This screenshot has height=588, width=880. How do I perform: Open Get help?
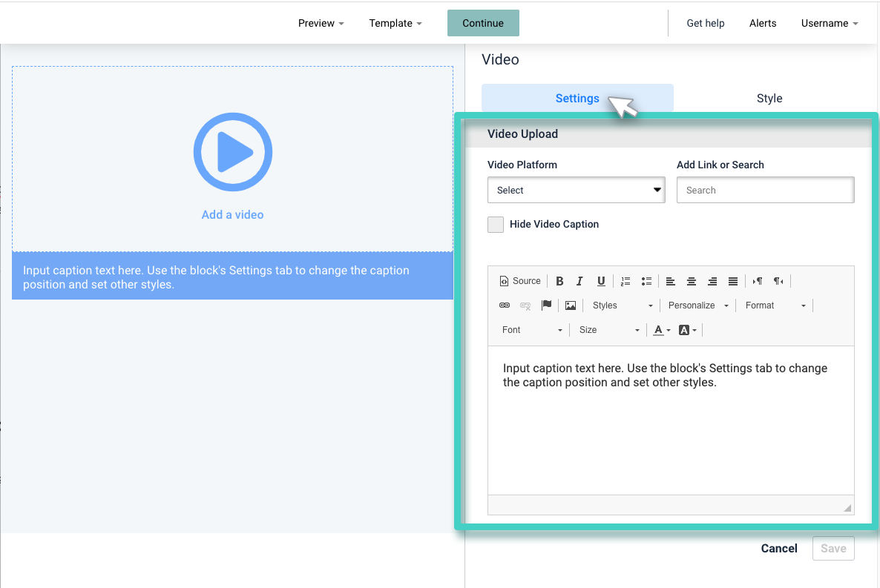pos(706,23)
